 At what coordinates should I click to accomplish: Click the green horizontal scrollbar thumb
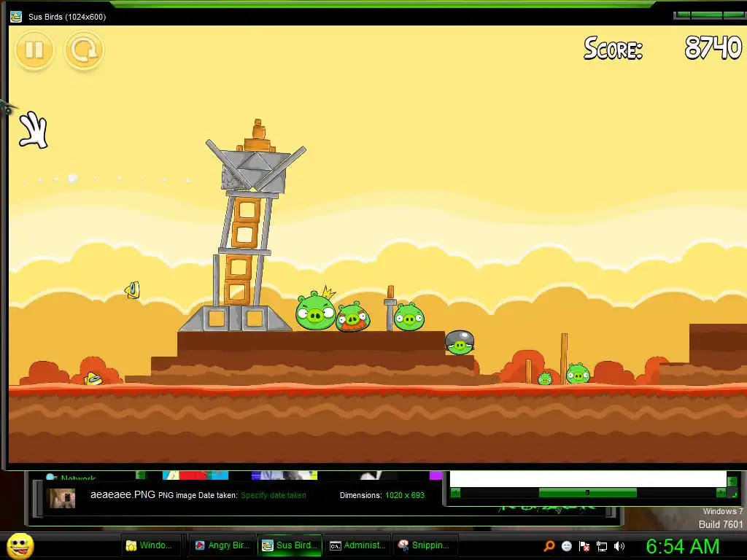pyautogui.click(x=587, y=493)
